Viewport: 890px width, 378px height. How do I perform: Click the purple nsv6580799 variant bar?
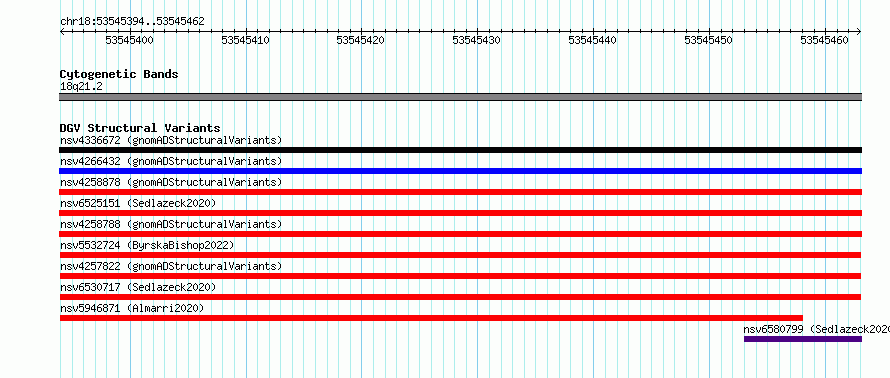803,339
